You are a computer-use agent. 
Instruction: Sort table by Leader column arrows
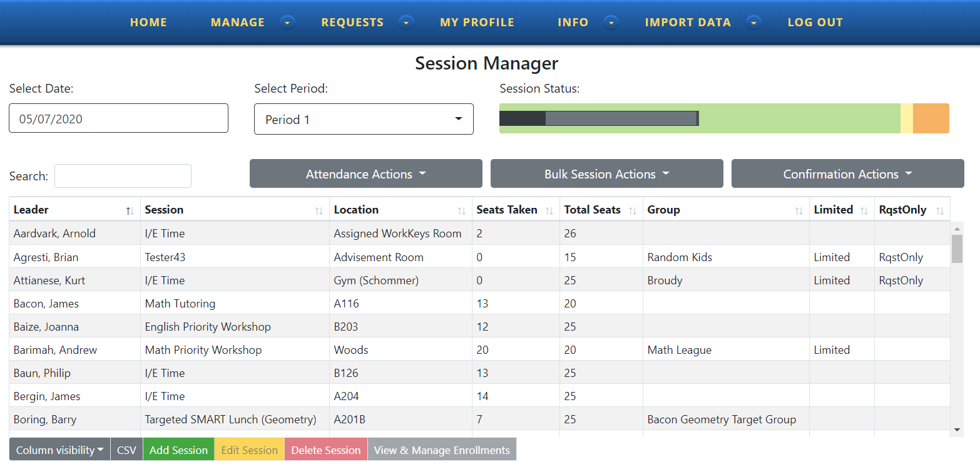coord(130,211)
